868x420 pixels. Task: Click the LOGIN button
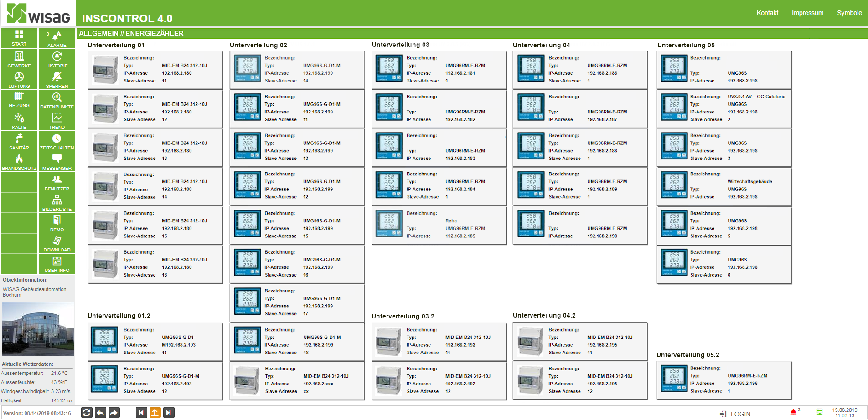(x=735, y=414)
